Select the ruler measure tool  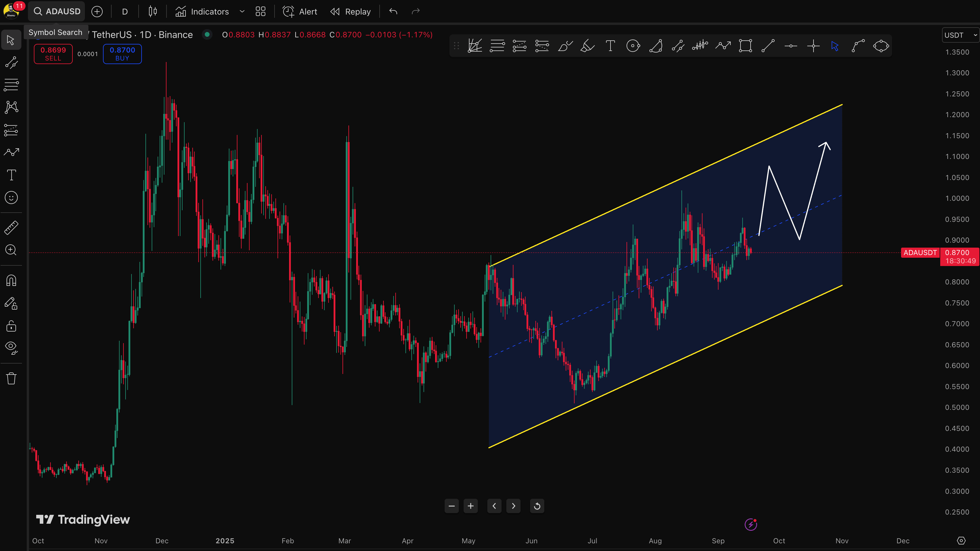tap(11, 227)
